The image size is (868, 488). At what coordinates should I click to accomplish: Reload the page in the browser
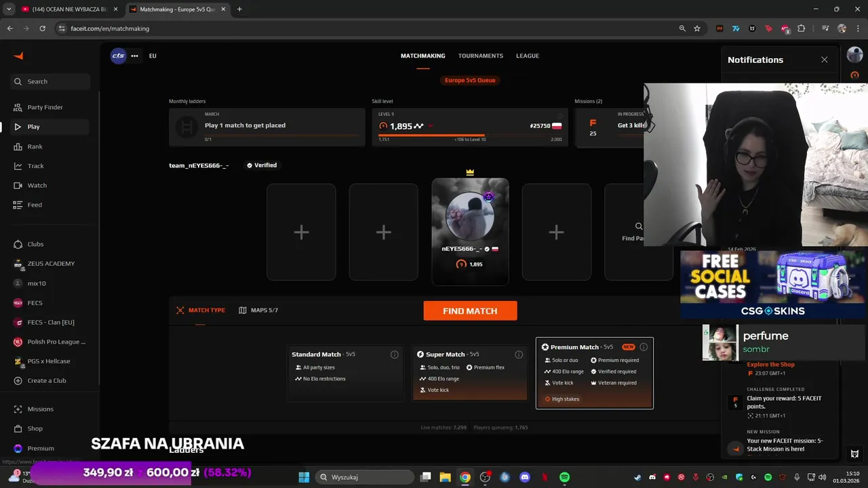[42, 28]
